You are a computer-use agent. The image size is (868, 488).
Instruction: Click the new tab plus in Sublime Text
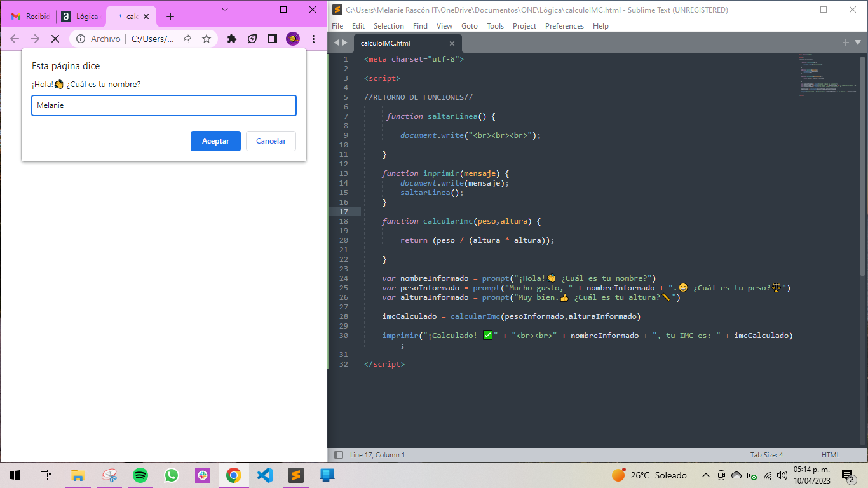(x=845, y=43)
